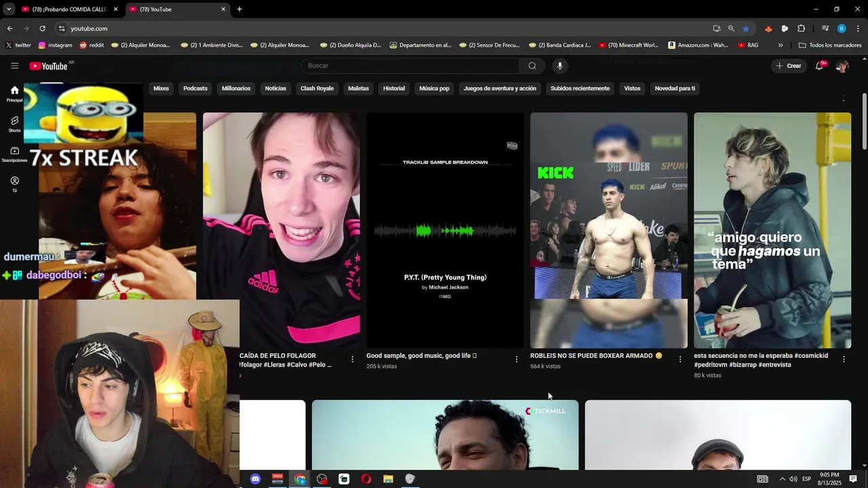Open options for CAÍDA DE PELO short
Viewport: 868px width, 488px height.
(x=352, y=359)
